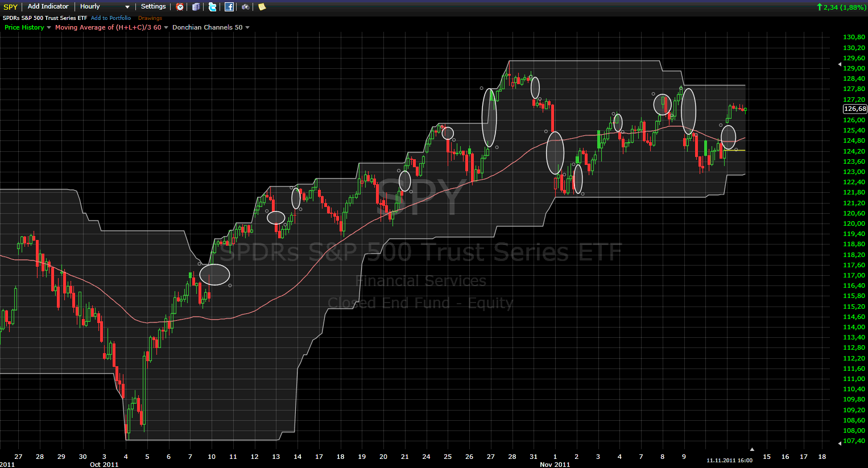The height and width of the screenshot is (468, 868).
Task: Click the SPY ticker symbol field
Action: point(10,7)
